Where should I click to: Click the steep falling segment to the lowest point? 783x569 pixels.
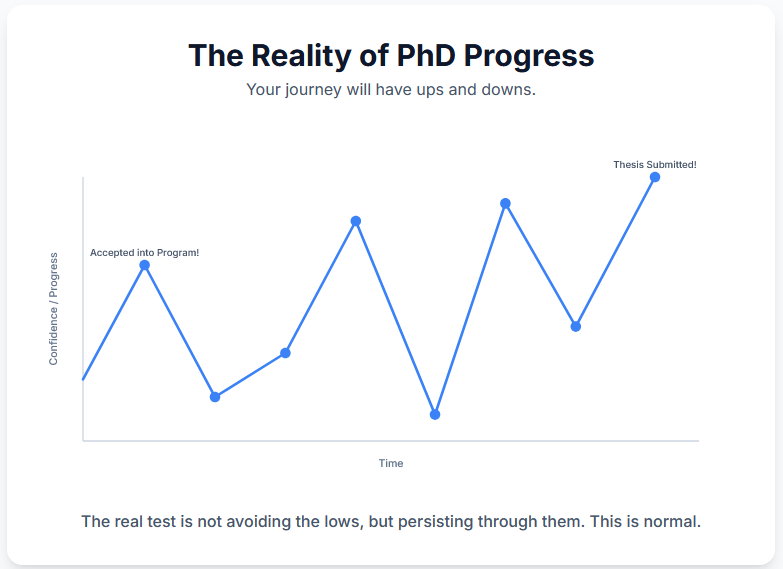click(x=395, y=318)
